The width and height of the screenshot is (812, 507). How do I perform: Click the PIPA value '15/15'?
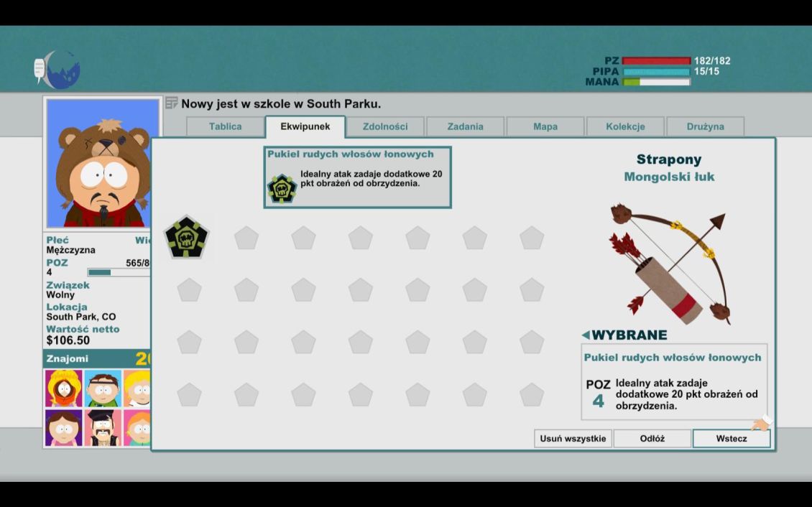click(707, 71)
